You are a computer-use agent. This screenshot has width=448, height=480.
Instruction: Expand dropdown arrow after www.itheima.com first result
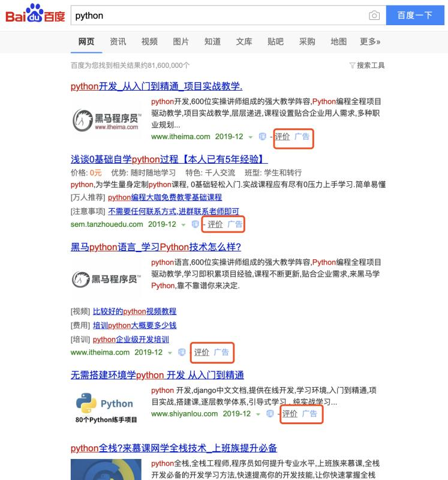[251, 137]
